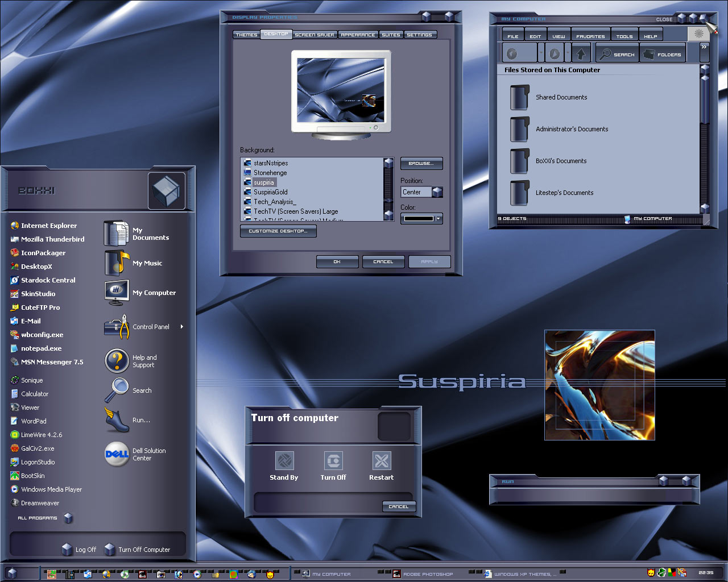Click the black Color swatch
This screenshot has height=582, width=728.
[419, 219]
